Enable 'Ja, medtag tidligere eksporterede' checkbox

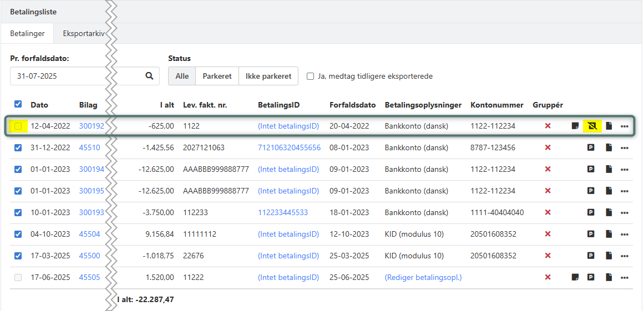(x=311, y=77)
